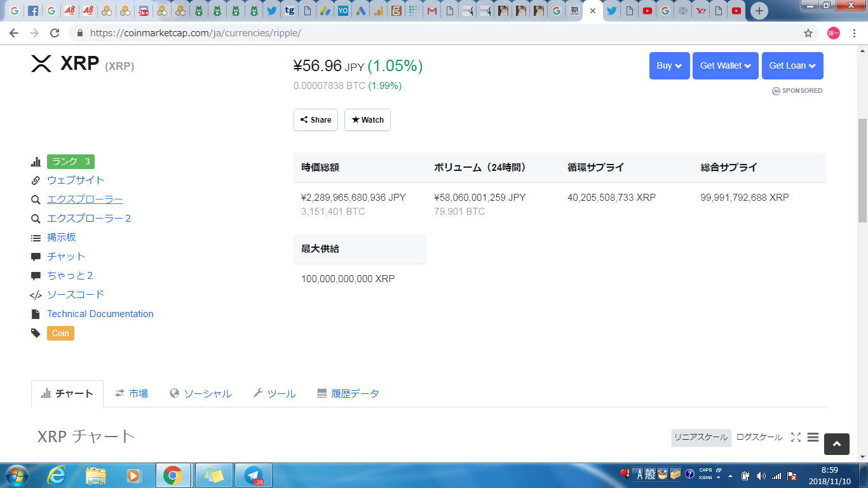The height and width of the screenshot is (488, 868).
Task: Click the page vertical scrollbar thumb
Action: pyautogui.click(x=862, y=170)
